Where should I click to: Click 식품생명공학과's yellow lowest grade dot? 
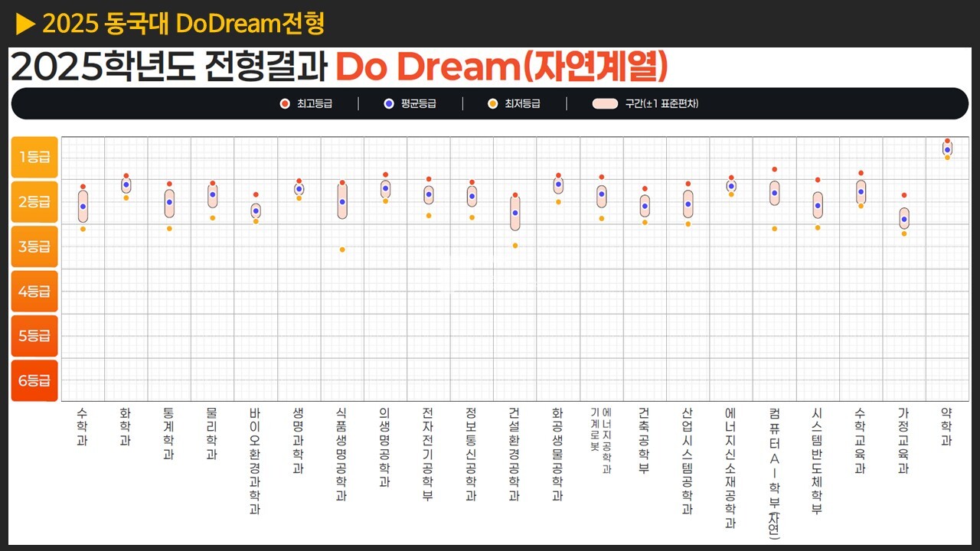tap(342, 249)
